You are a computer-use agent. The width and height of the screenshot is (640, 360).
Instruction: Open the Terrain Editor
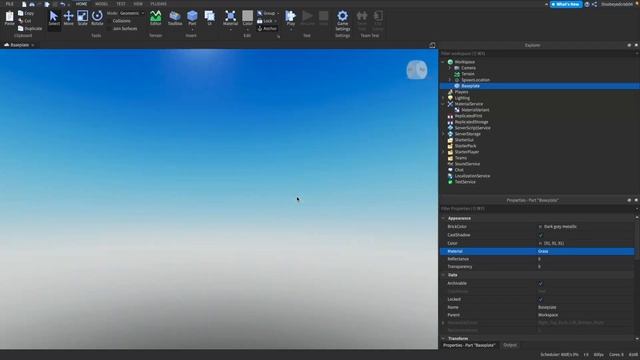click(156, 18)
